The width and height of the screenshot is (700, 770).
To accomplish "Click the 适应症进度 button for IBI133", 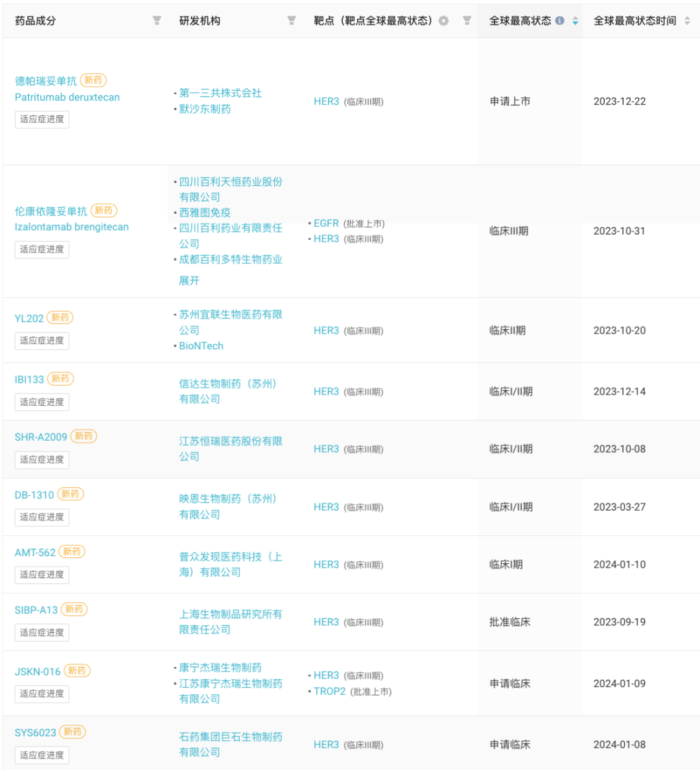I will tap(41, 402).
